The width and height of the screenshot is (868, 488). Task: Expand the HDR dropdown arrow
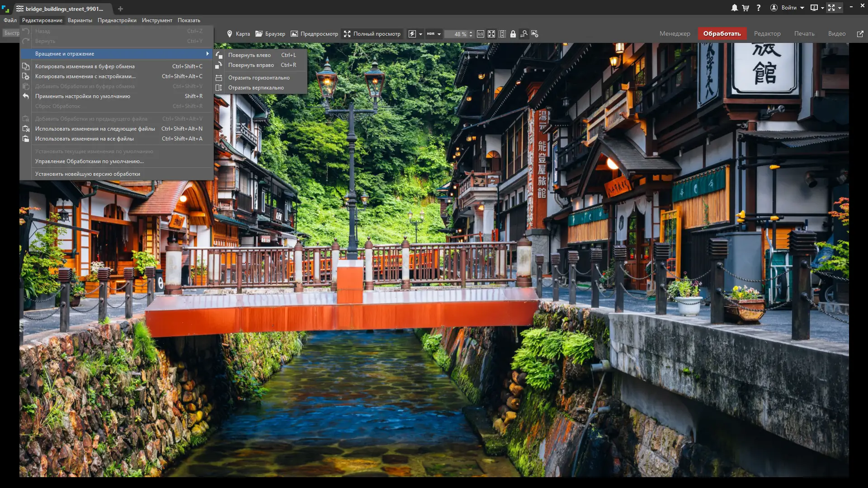pyautogui.click(x=439, y=34)
